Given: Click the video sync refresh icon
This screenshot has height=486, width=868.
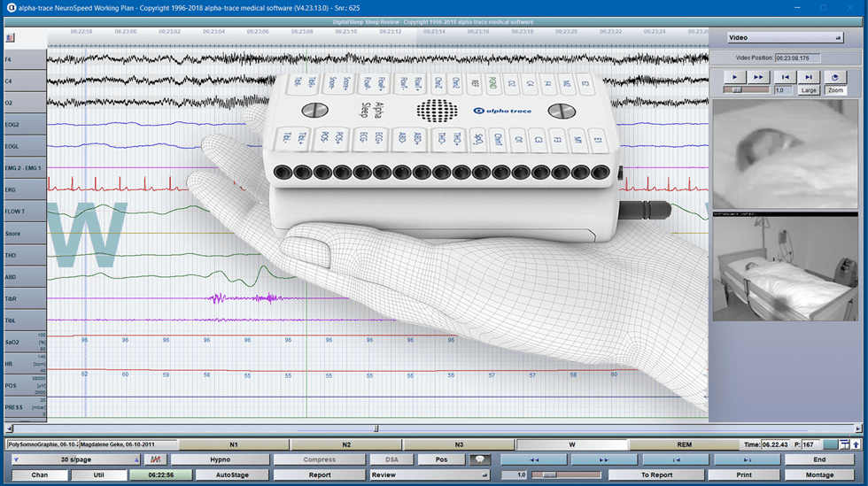Looking at the screenshot, I should [x=834, y=77].
